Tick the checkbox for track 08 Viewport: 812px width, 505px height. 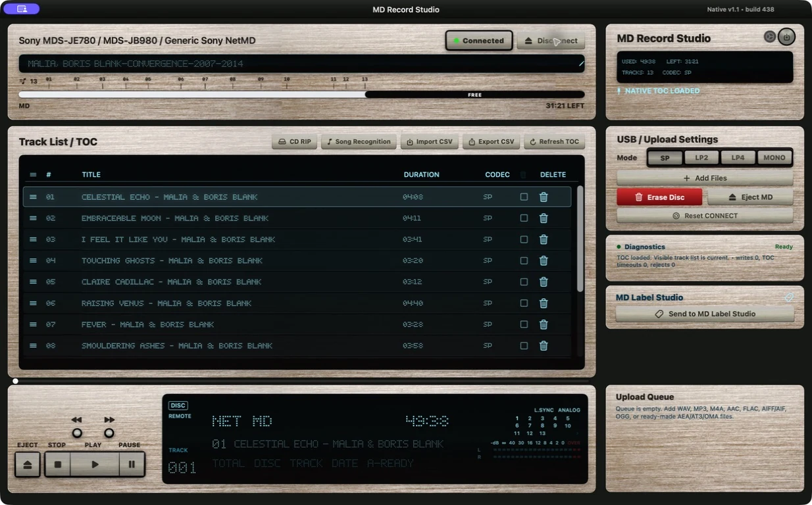click(x=524, y=345)
